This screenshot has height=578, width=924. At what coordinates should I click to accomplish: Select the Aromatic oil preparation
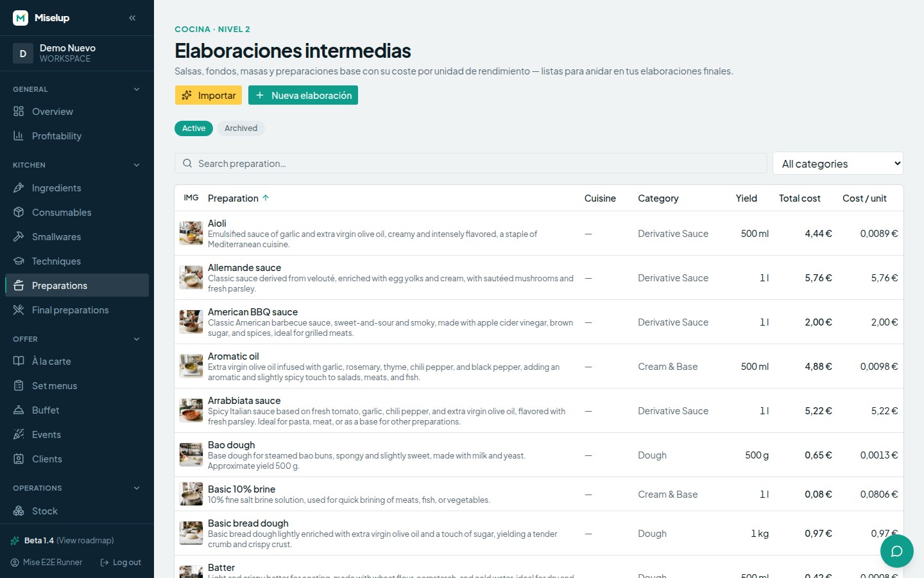539,366
